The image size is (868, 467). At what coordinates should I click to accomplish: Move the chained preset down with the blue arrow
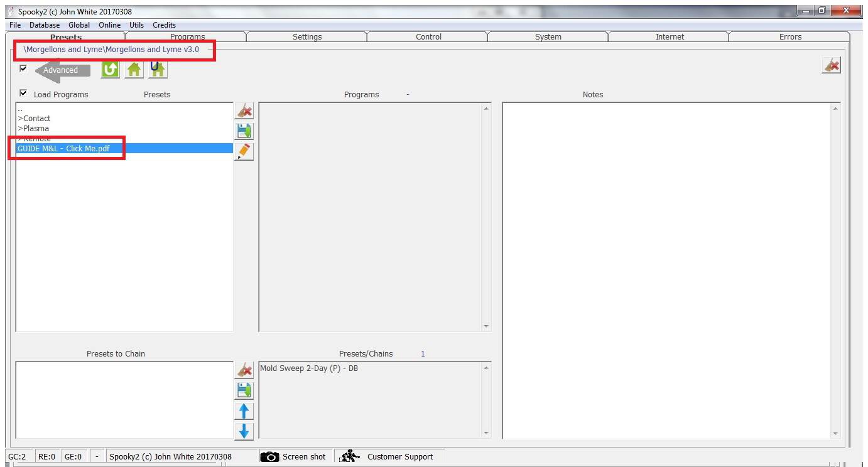(244, 431)
